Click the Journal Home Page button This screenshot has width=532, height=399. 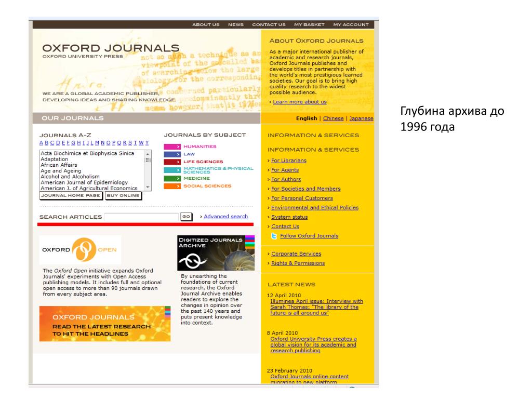[71, 195]
